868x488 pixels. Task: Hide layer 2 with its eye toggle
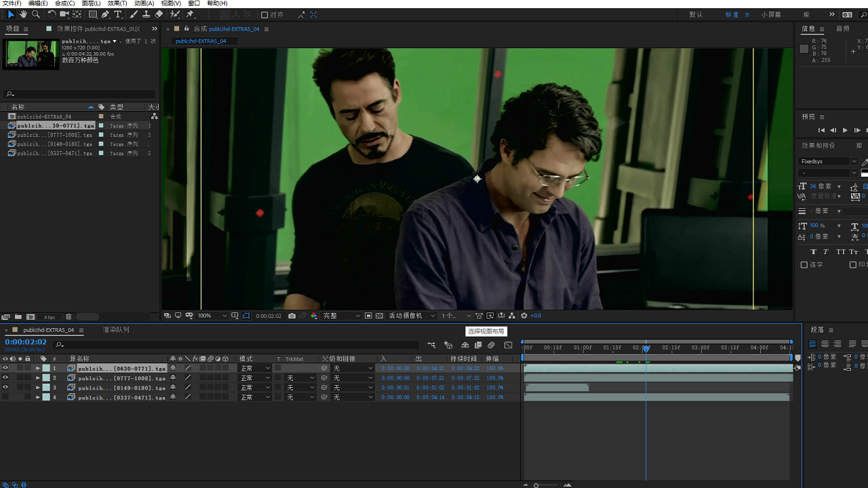point(5,378)
